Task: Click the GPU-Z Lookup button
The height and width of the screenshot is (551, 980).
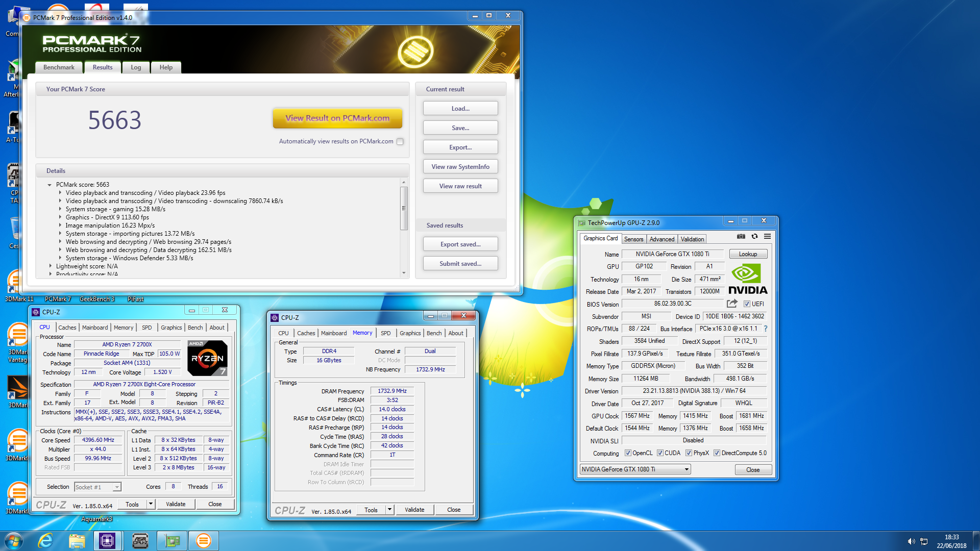Action: [748, 254]
